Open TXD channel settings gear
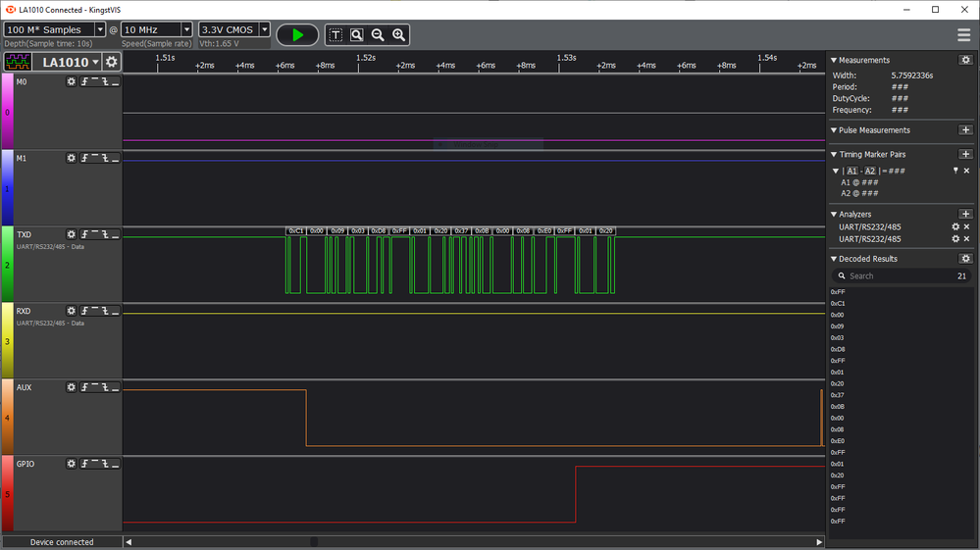 [x=71, y=234]
